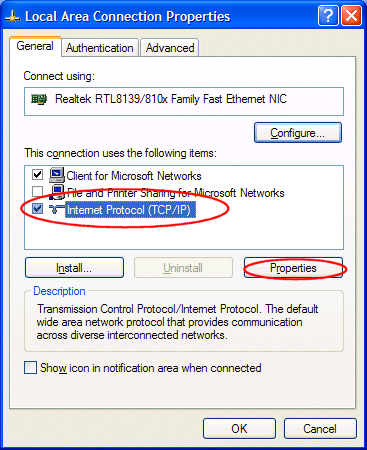Viewport: 367px width, 450px height.
Task: Confirm with the OK button
Action: tap(239, 429)
